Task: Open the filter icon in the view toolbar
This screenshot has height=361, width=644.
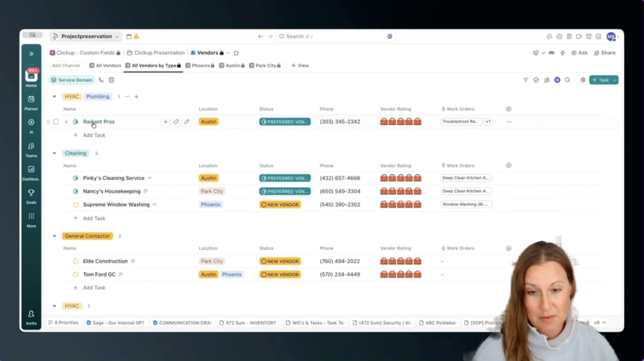Action: pos(526,80)
